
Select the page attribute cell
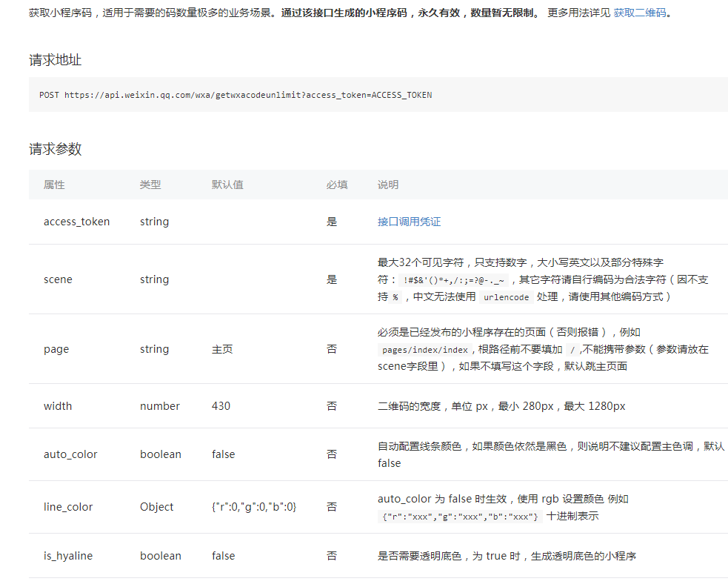[x=56, y=349]
